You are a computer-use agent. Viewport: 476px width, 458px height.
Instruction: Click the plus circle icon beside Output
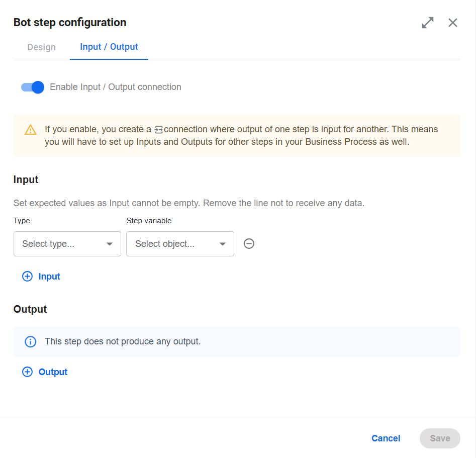coord(27,372)
